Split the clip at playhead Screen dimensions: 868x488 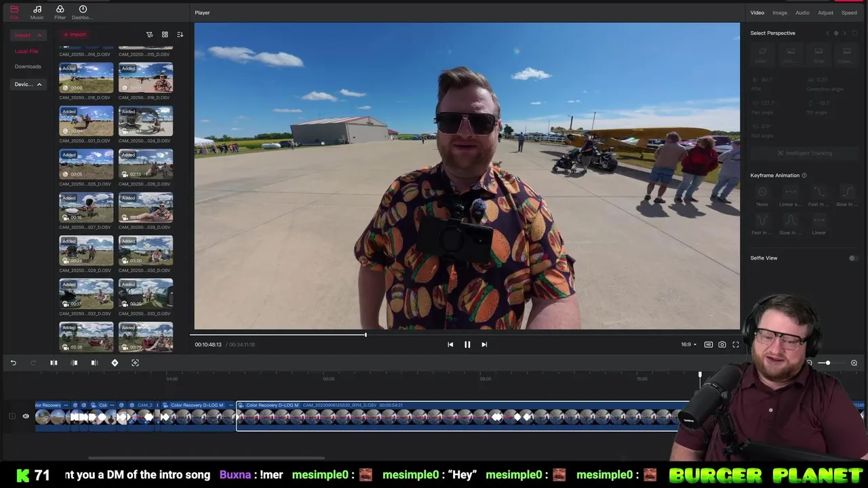coord(54,363)
